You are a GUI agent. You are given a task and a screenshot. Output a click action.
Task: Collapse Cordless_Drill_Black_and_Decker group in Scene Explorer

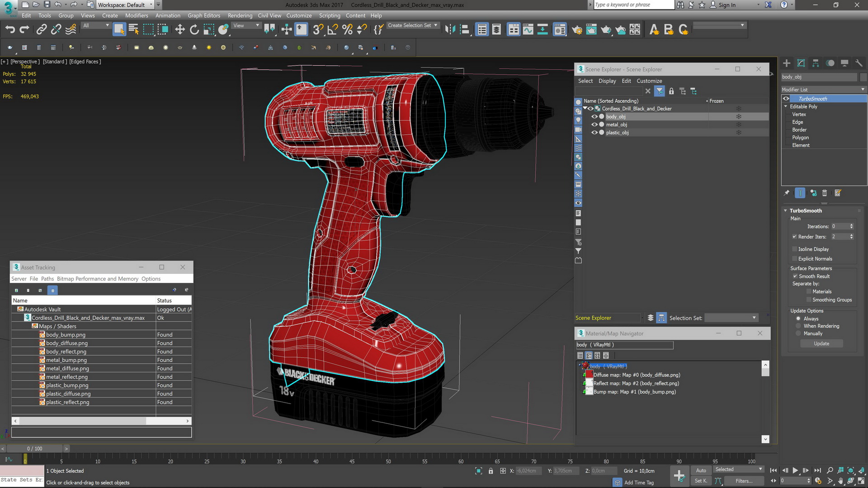point(585,108)
